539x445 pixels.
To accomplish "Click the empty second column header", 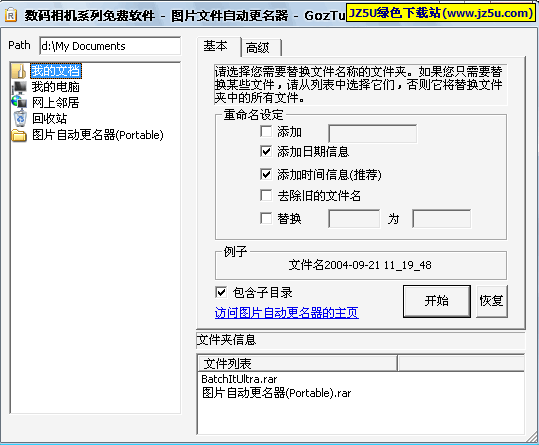I will tap(461, 363).
